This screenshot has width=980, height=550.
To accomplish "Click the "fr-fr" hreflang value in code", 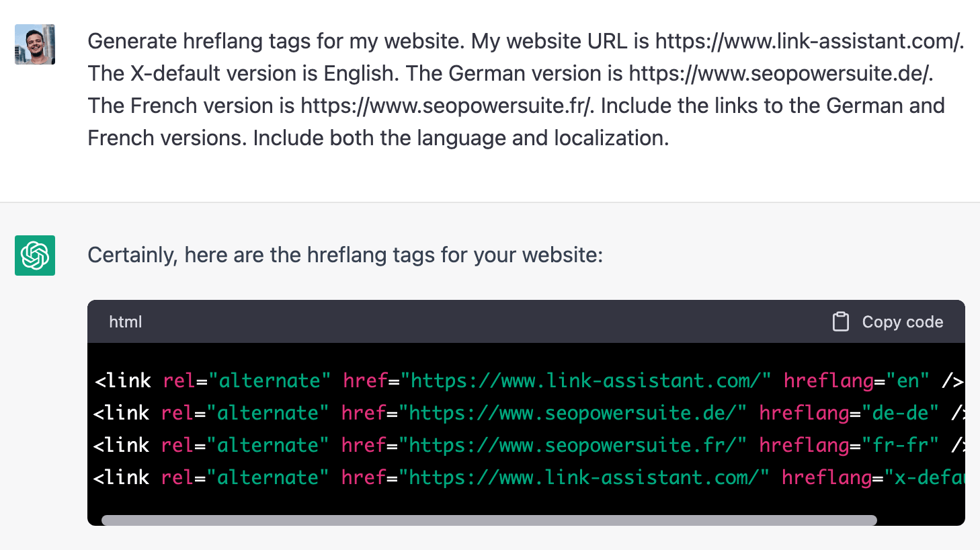I will (x=900, y=445).
